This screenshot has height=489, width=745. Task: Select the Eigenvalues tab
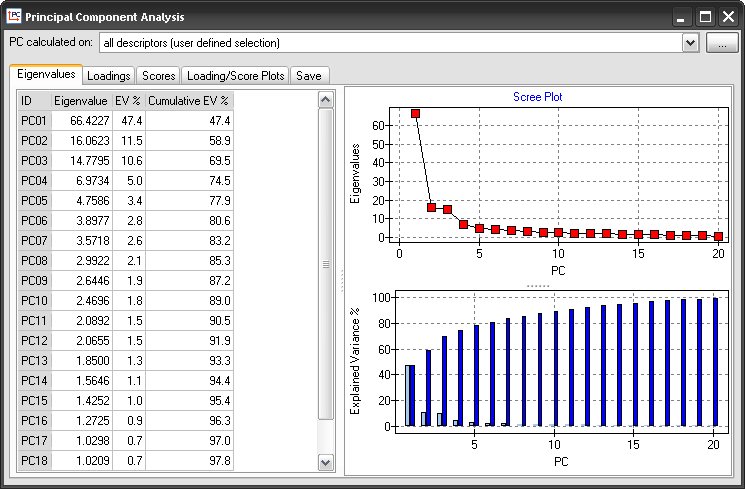tap(45, 75)
